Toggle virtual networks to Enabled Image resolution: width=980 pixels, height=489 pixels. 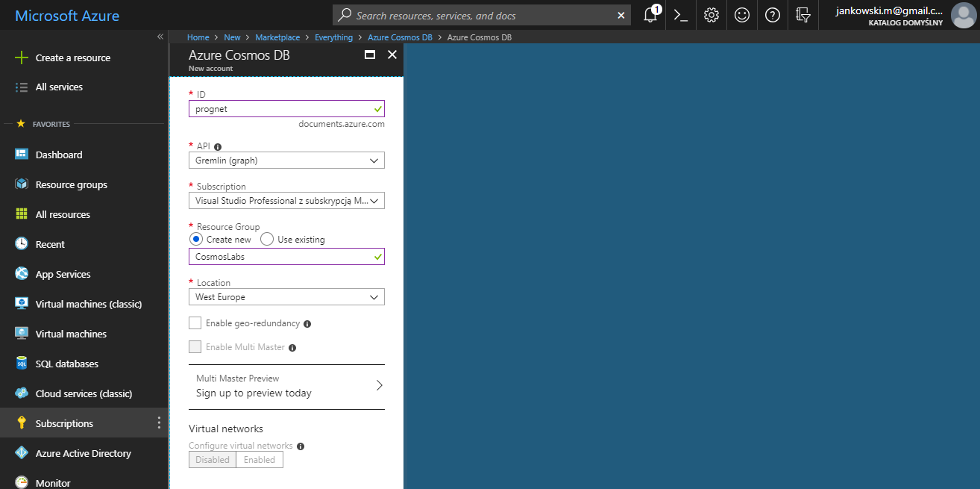coord(260,460)
